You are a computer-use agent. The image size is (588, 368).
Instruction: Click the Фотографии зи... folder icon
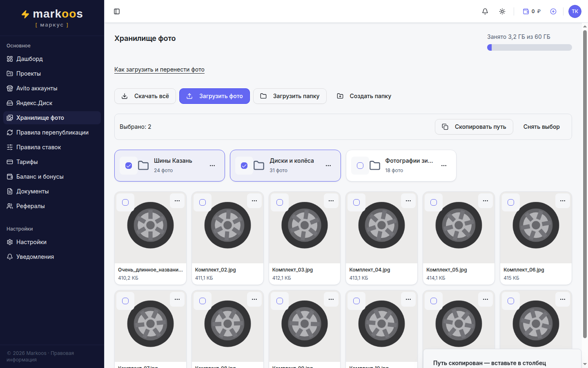(x=375, y=166)
